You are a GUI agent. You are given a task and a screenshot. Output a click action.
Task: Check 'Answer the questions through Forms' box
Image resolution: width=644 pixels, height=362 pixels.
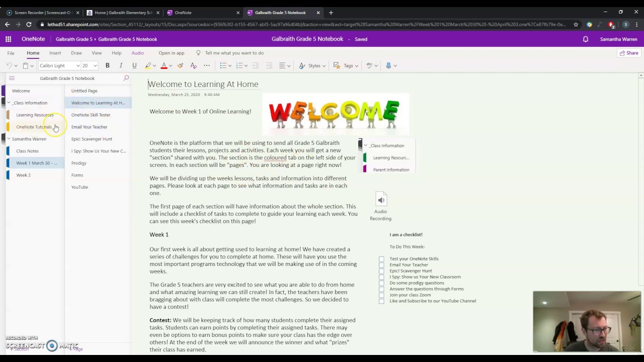[x=381, y=289]
